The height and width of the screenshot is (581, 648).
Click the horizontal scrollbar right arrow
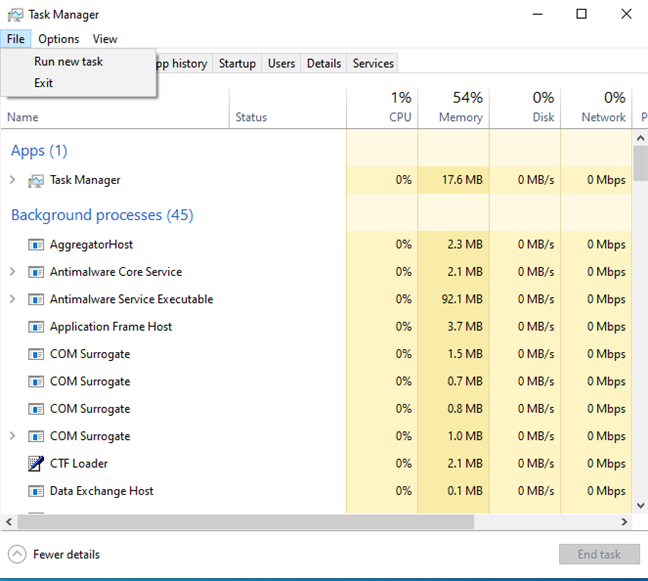(x=624, y=522)
